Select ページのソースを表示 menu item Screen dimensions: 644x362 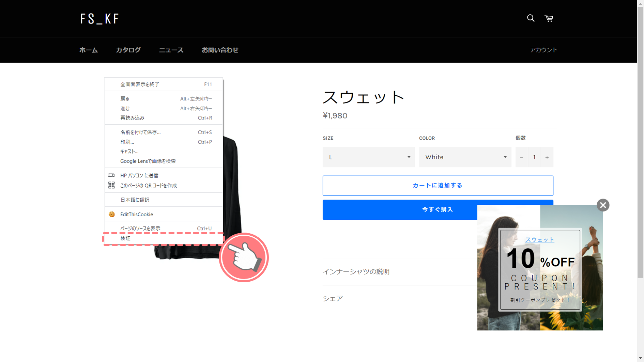click(164, 228)
